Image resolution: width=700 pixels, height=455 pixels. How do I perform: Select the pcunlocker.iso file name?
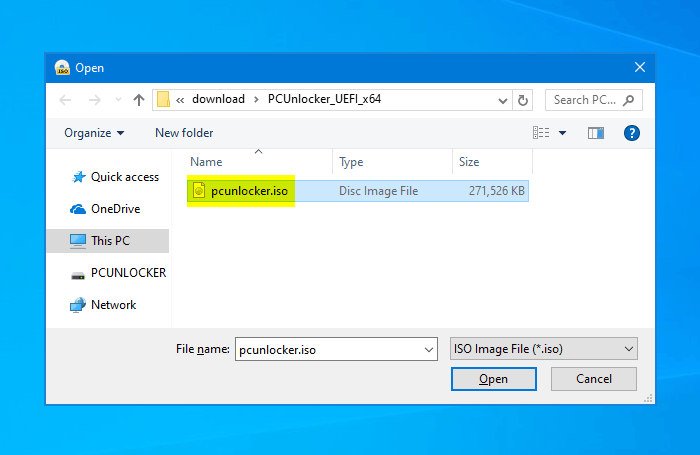point(249,191)
